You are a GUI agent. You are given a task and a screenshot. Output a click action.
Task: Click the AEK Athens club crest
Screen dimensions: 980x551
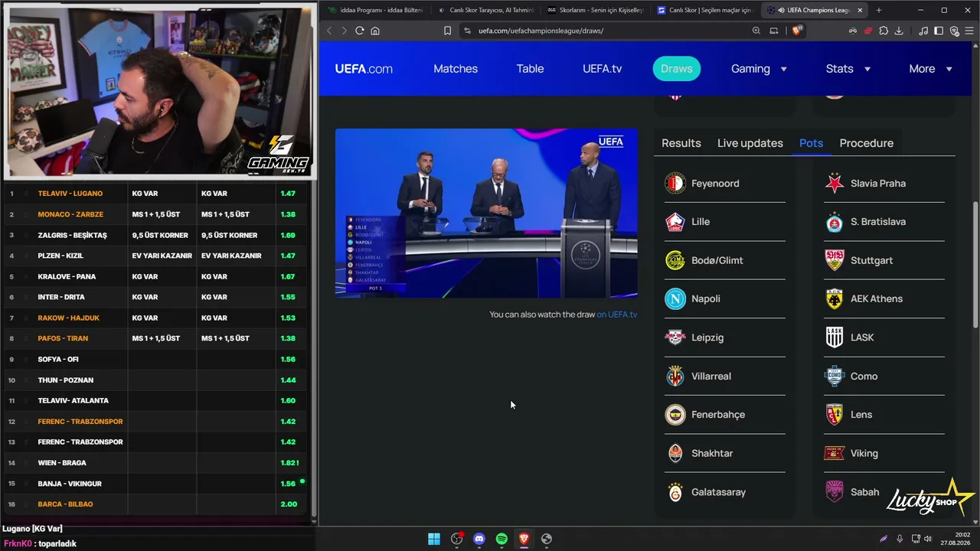tap(835, 298)
